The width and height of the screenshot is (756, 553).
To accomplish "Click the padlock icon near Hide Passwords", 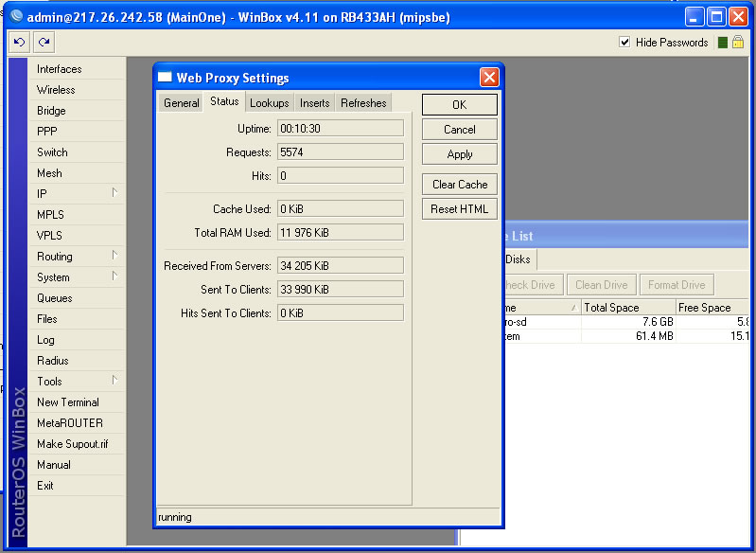I will coord(738,42).
